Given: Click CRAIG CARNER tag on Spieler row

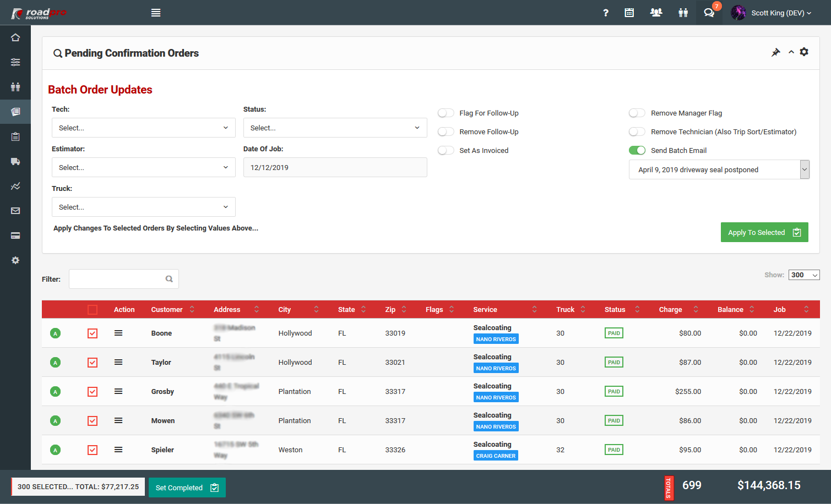Looking at the screenshot, I should (x=496, y=456).
